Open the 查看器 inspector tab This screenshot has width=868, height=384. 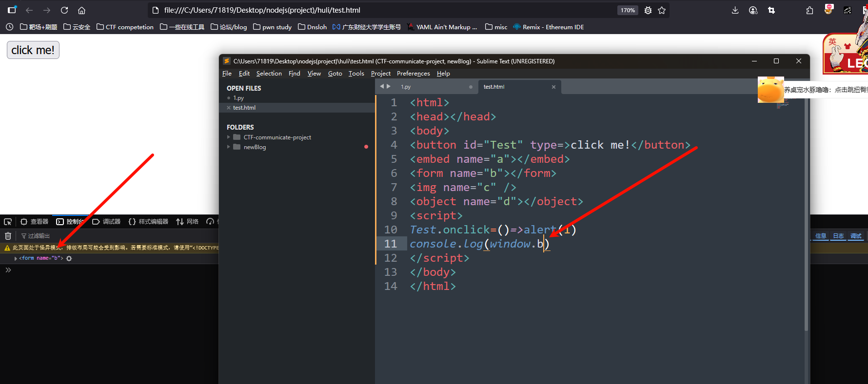[x=34, y=222]
